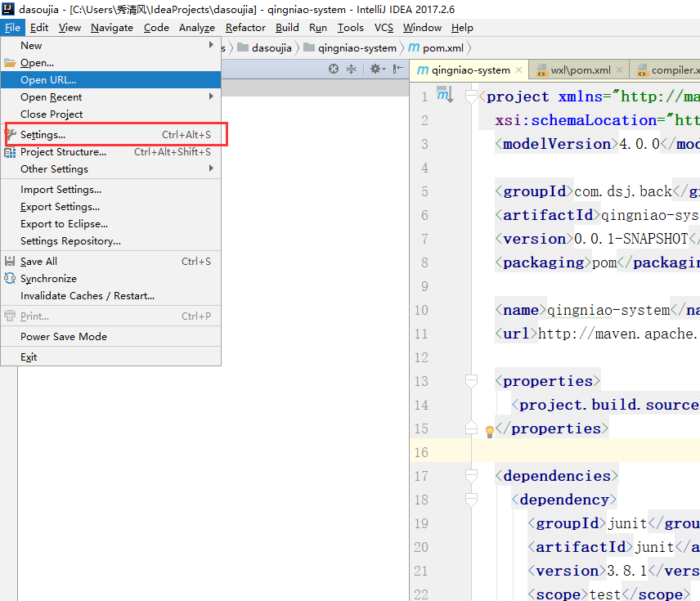Viewport: 700px width, 601px height.
Task: Choose Export to Eclipse... menu entry
Action: point(110,224)
